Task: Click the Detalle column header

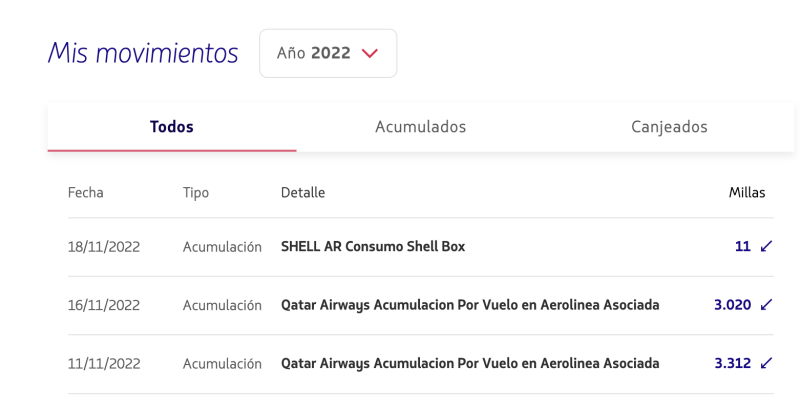Action: click(303, 192)
